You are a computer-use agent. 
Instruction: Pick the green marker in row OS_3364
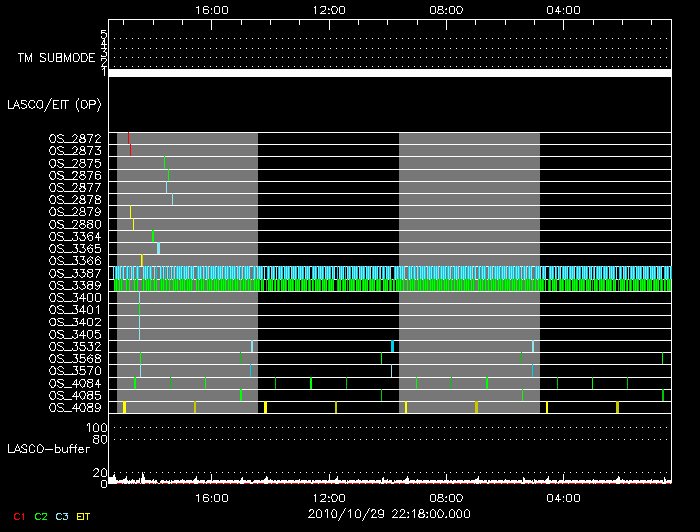pyautogui.click(x=152, y=236)
